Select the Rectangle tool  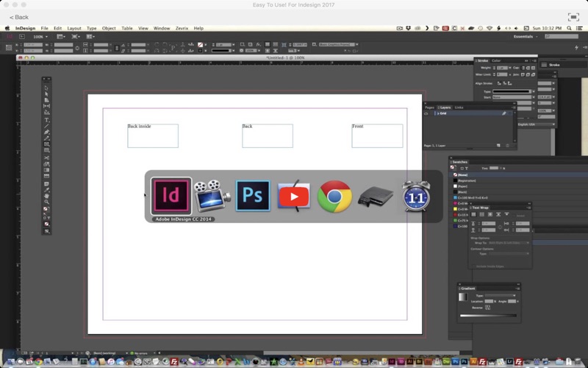pos(46,150)
